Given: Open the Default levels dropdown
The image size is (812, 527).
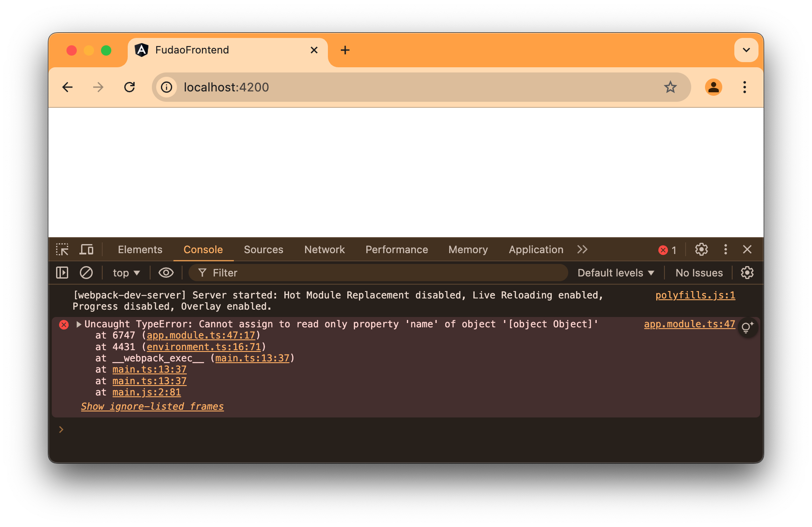Looking at the screenshot, I should [615, 273].
